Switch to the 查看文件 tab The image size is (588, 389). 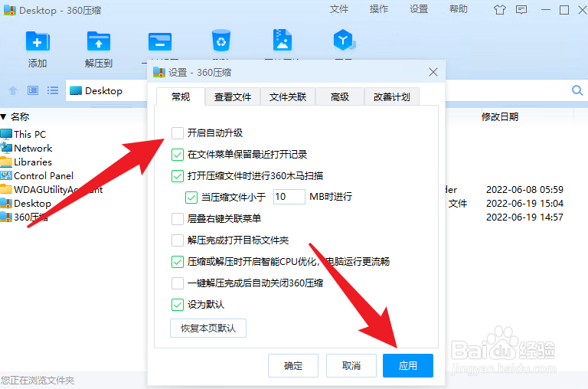point(233,97)
